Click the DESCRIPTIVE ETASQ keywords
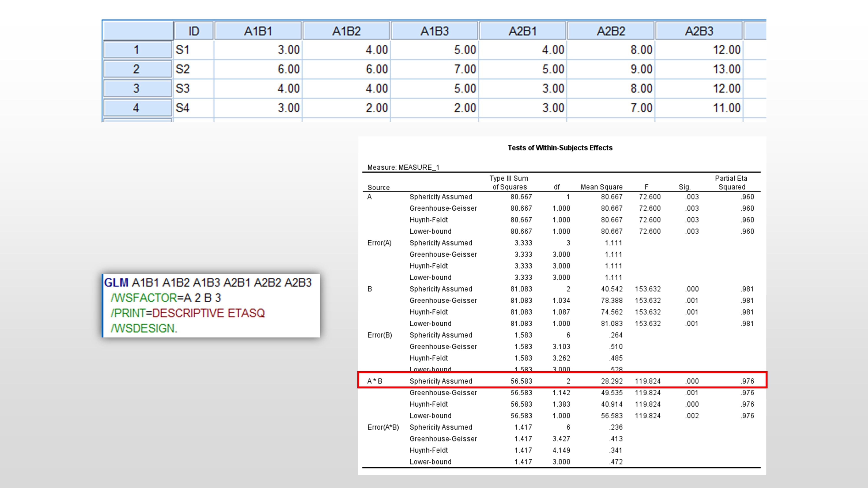Viewport: 868px width, 488px height. (209, 313)
